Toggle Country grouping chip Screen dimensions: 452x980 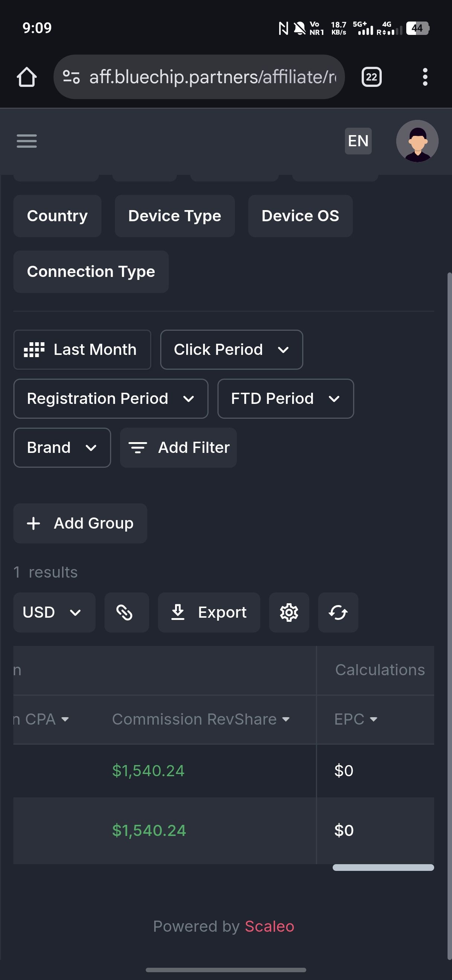click(57, 216)
